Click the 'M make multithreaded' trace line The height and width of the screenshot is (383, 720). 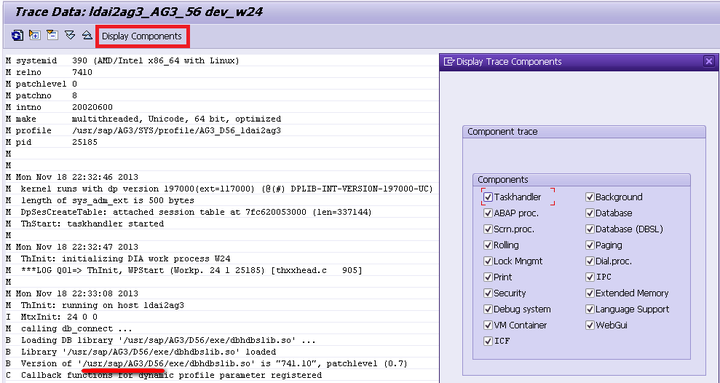[143, 119]
